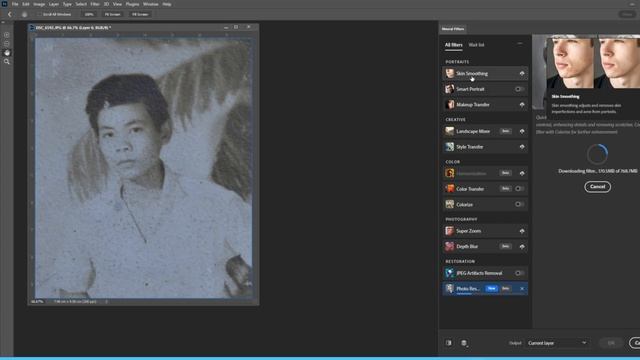Click the 100% zoom button in options bar
The width and height of the screenshot is (640, 360).
pos(89,14)
